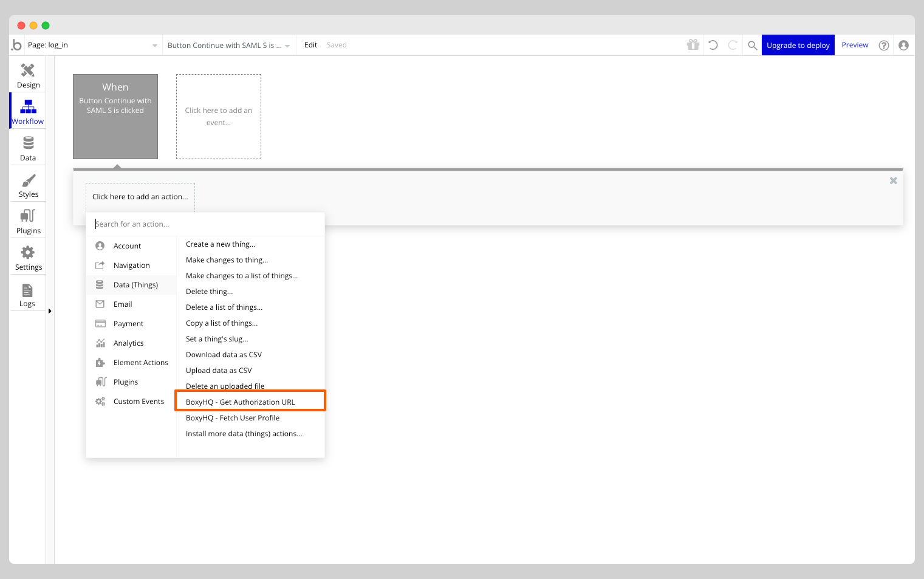Click the action search input field
924x579 pixels.
point(205,224)
